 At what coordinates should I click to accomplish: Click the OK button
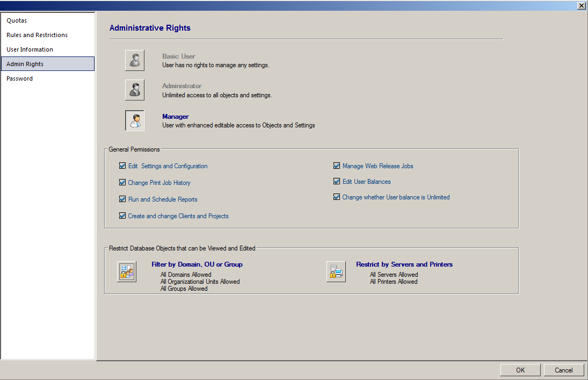coord(520,370)
